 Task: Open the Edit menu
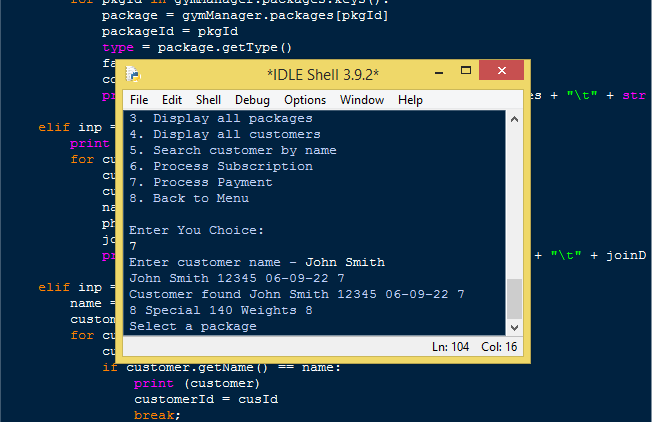(x=172, y=100)
